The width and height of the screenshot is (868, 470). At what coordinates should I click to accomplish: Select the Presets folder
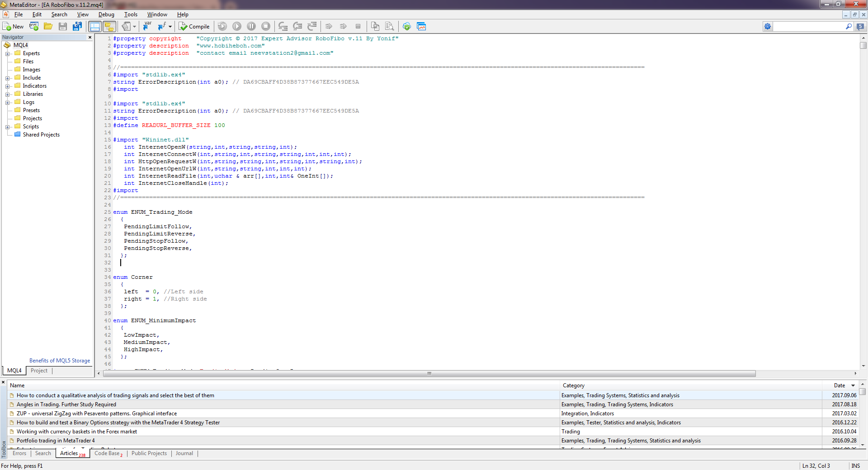point(31,110)
